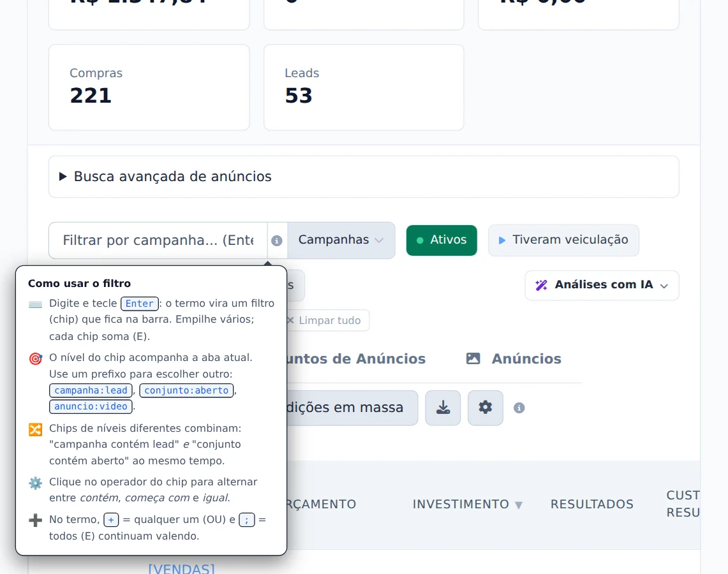
Task: Click the Compras metric card
Action: pos(149,87)
